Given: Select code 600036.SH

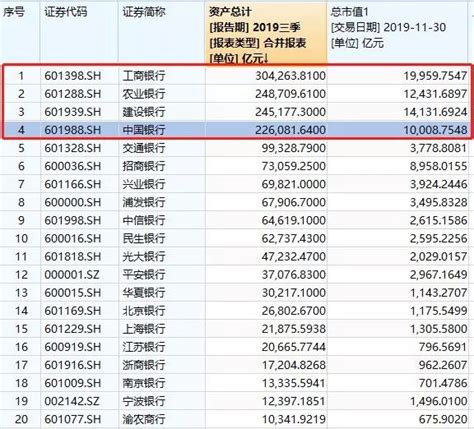Looking at the screenshot, I should click(73, 166).
